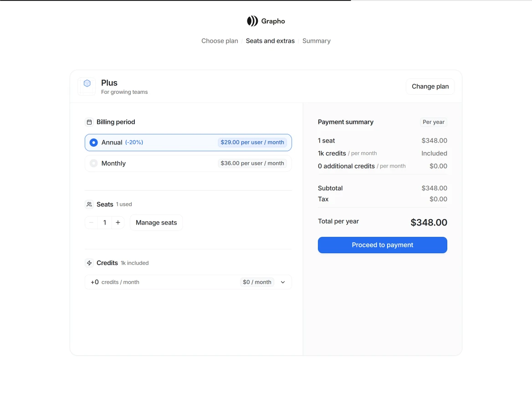Go to the Choose plan step

coord(220,41)
